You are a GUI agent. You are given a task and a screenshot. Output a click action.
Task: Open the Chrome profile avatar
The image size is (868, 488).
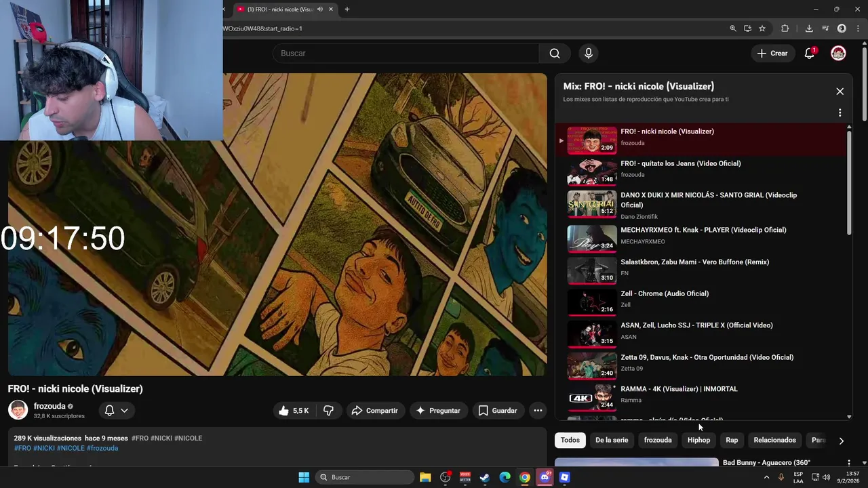point(842,28)
